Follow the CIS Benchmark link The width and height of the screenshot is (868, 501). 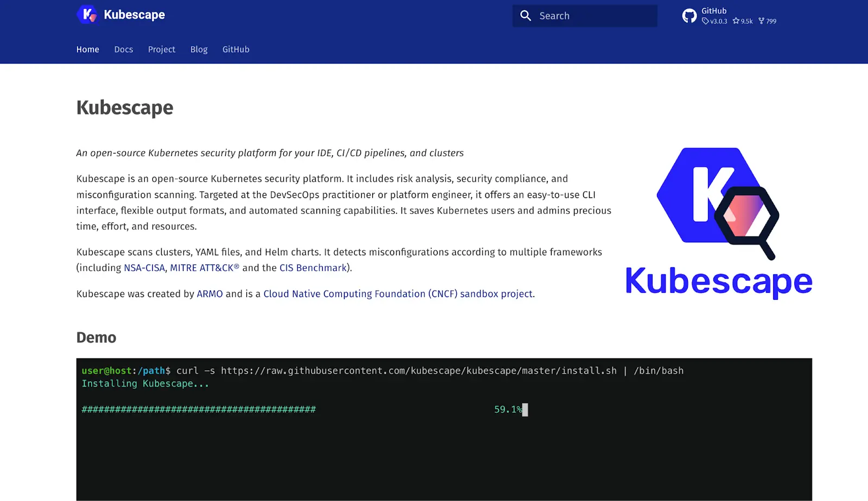pyautogui.click(x=313, y=268)
